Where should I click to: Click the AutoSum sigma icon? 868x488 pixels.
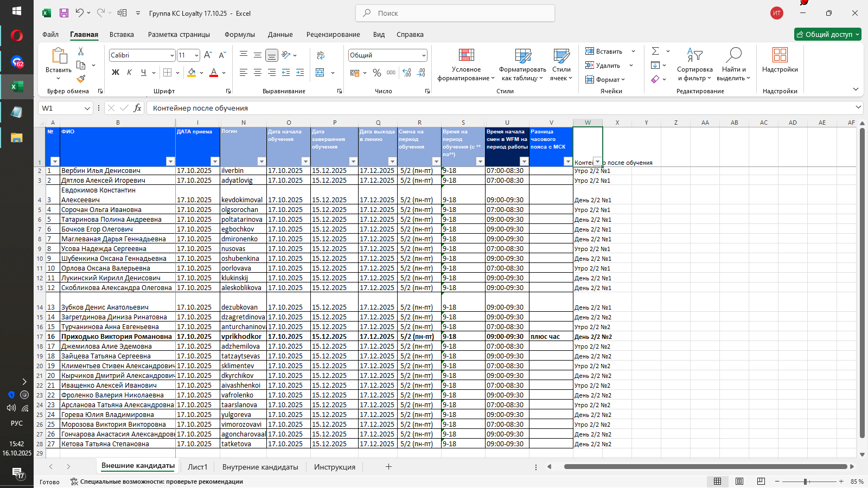[x=655, y=51]
